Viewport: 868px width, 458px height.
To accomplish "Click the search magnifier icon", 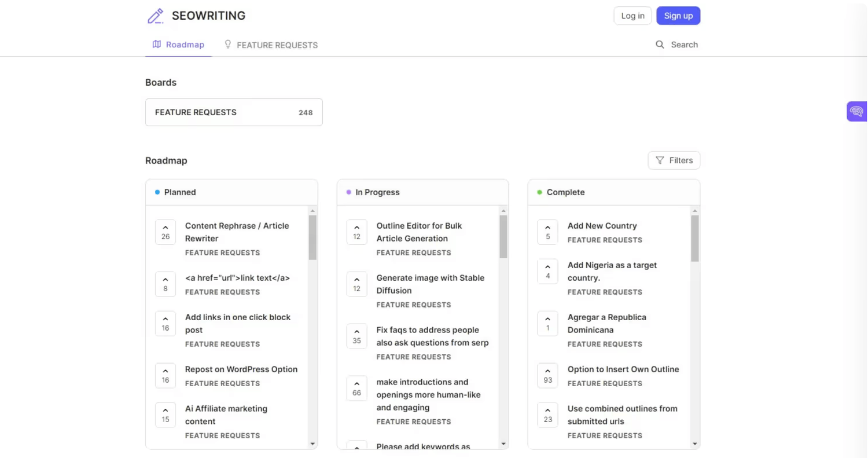I will 660,45.
